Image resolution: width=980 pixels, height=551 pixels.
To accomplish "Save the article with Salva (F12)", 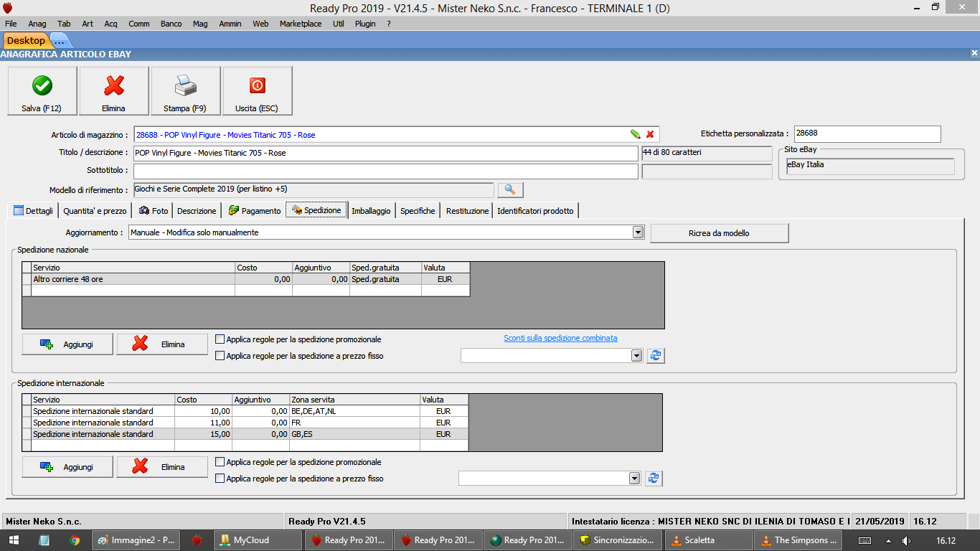I will (42, 91).
